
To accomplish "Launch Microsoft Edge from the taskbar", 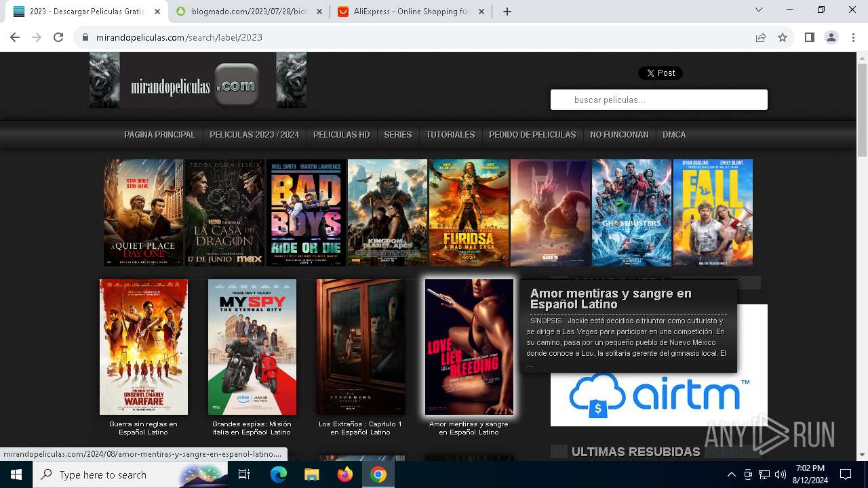I will pyautogui.click(x=279, y=474).
